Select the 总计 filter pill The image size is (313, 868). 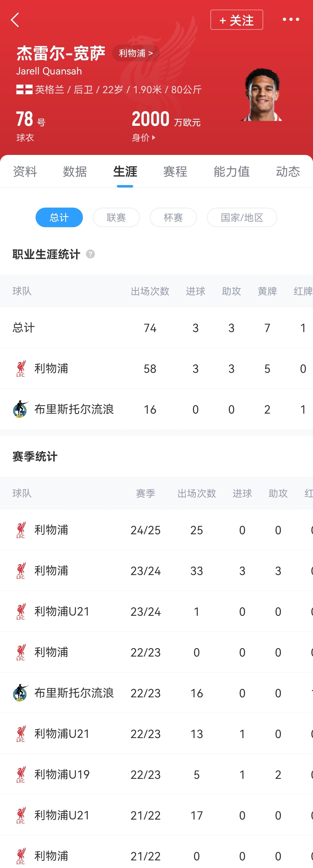click(x=59, y=217)
